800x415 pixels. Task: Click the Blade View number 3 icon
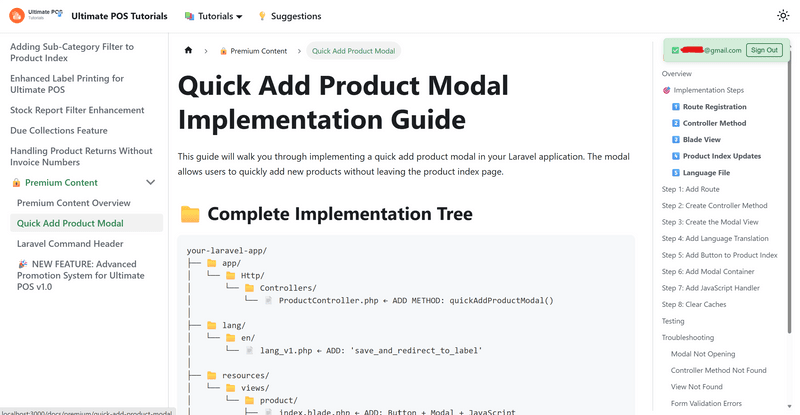(x=676, y=140)
